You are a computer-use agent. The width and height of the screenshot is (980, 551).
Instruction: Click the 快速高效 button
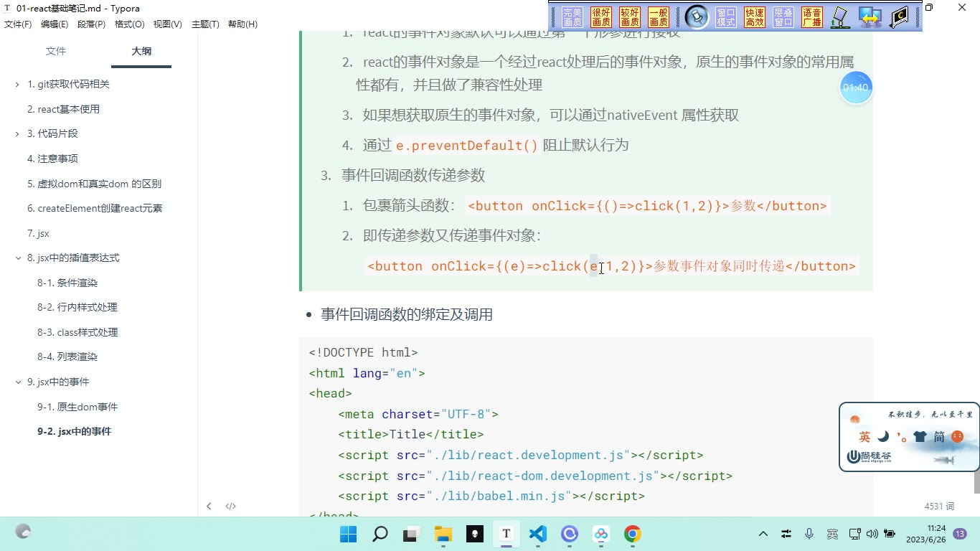tap(755, 17)
